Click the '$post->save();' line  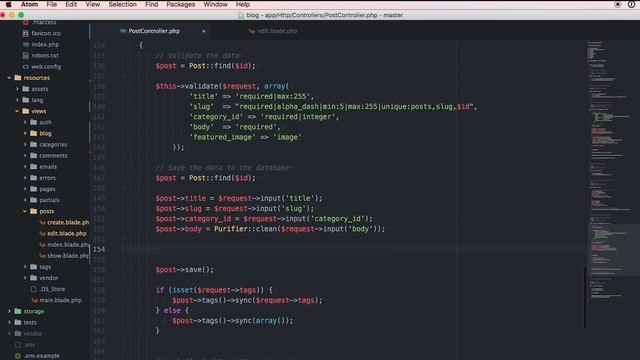(184, 269)
